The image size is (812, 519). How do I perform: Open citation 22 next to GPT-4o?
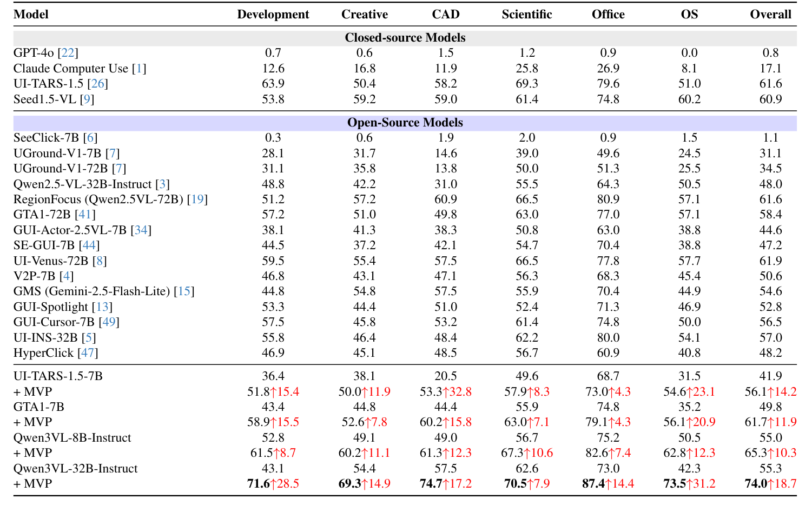point(68,53)
